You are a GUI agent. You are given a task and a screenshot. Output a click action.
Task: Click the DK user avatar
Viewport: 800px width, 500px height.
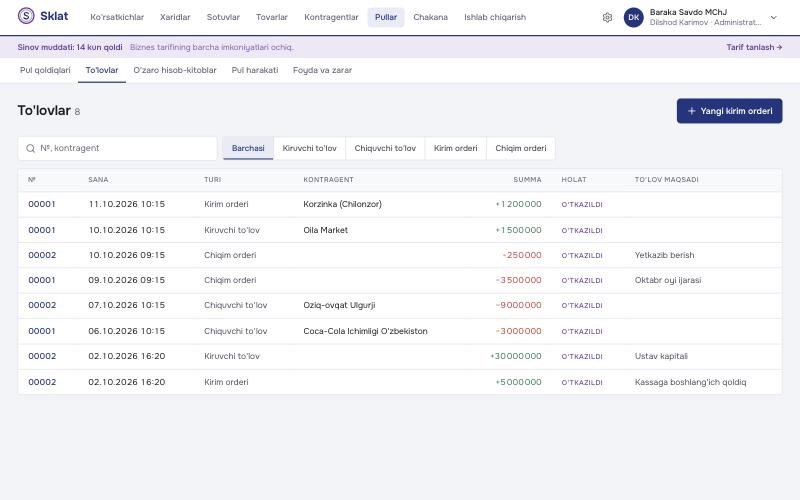click(633, 17)
